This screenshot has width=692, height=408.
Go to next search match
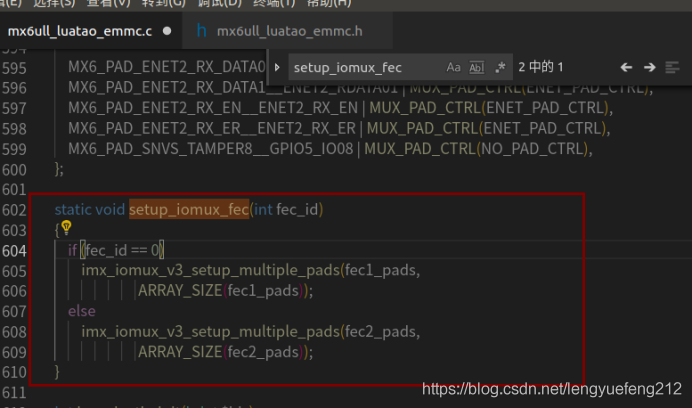point(649,67)
